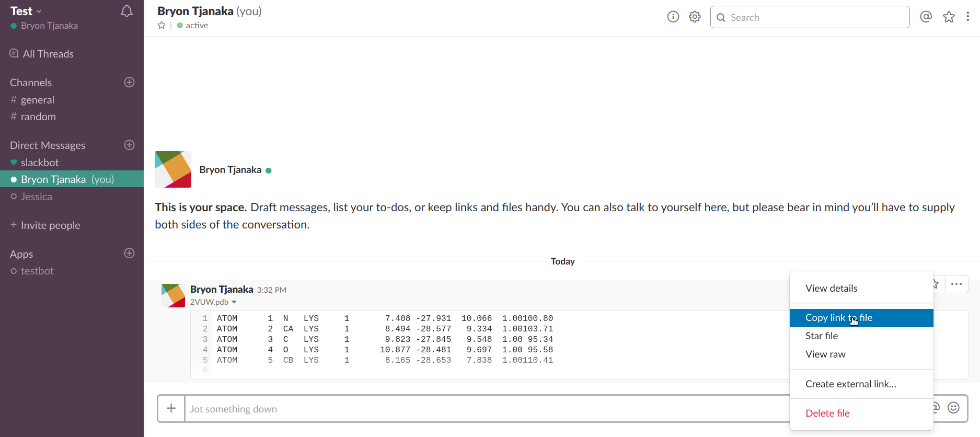The height and width of the screenshot is (437, 980).
Task: Open the Test workspace menu
Action: pos(26,11)
